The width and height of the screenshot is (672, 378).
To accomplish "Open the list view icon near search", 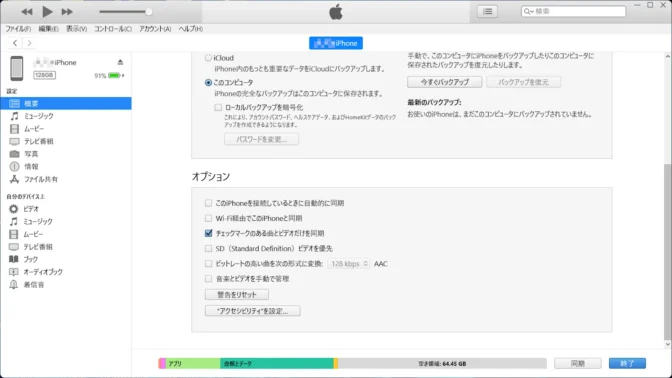I will point(487,12).
